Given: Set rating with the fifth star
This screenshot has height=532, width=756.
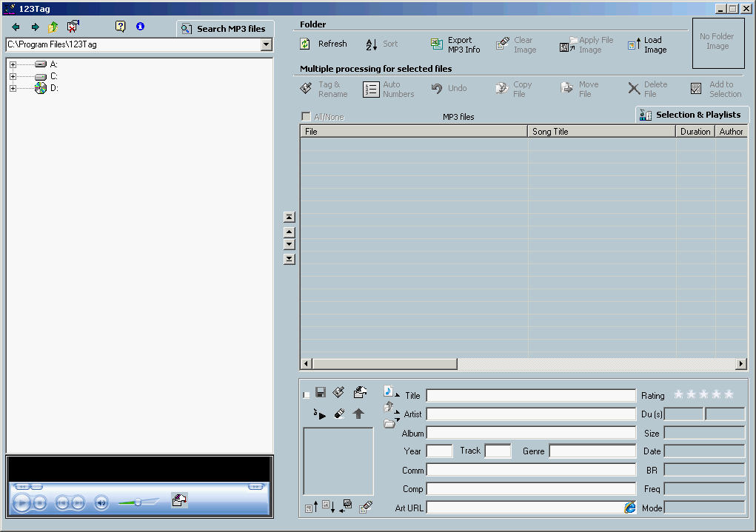Looking at the screenshot, I should 729,394.
